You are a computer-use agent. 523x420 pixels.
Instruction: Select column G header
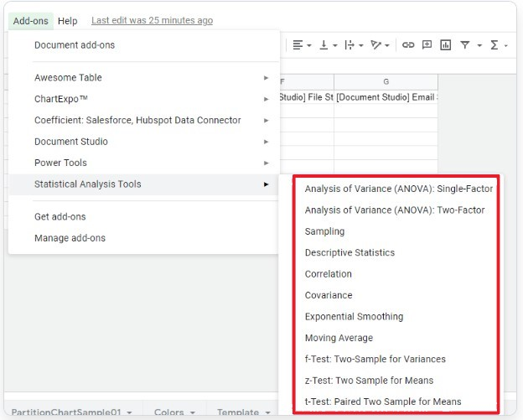386,81
